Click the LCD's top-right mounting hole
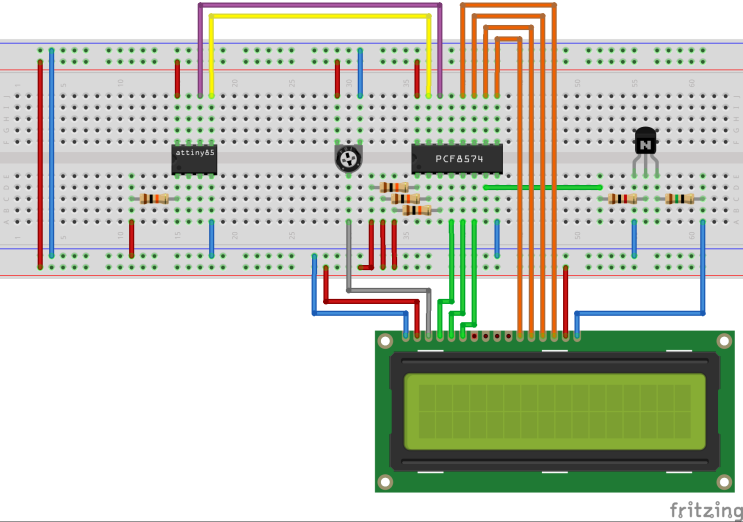 [724, 341]
